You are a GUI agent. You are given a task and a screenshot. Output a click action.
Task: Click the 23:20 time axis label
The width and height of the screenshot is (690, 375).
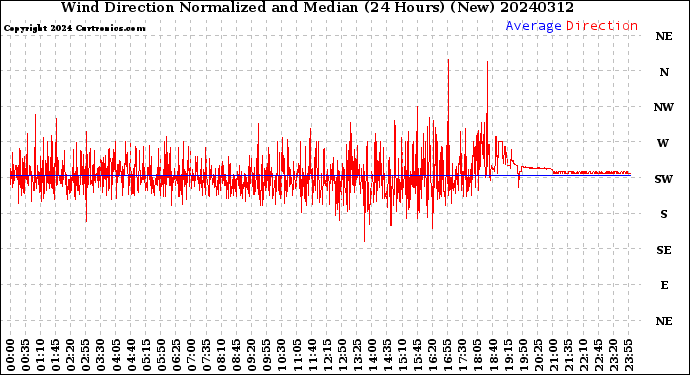pyautogui.click(x=613, y=355)
